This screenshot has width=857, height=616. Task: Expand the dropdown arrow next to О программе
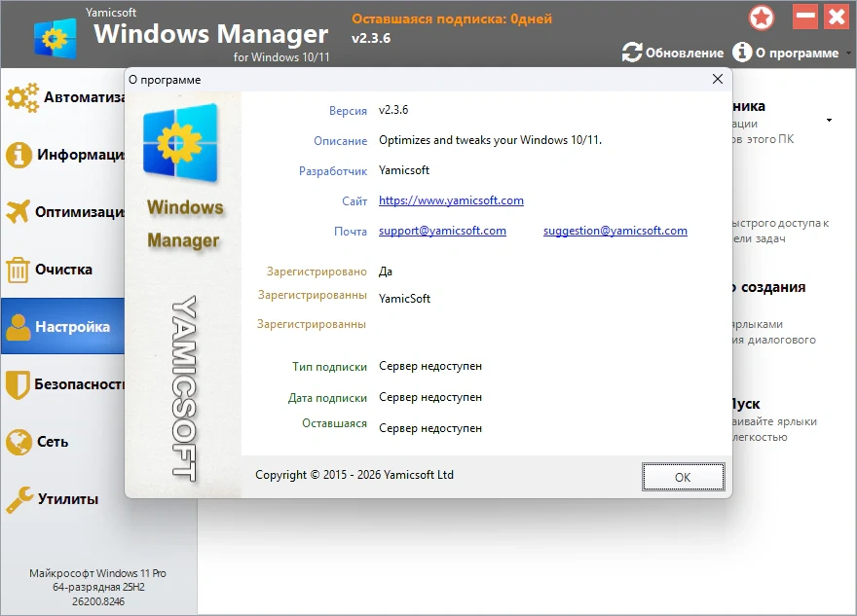point(848,53)
